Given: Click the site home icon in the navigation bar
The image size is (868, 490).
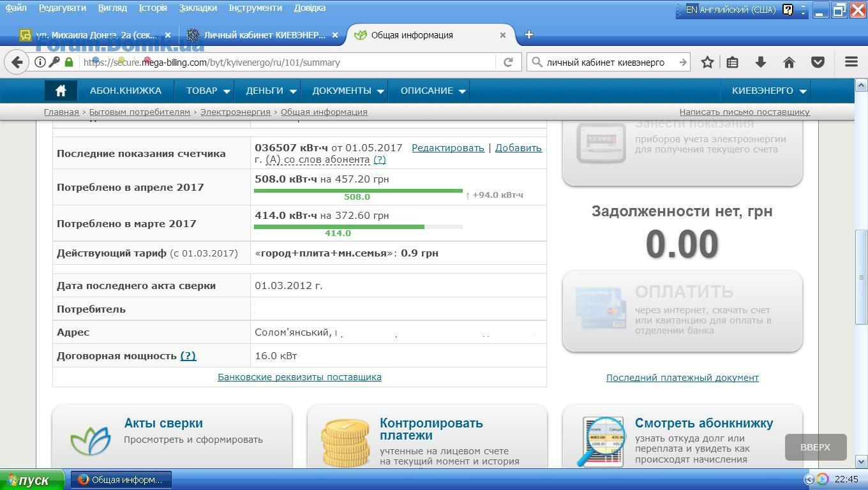Looking at the screenshot, I should pyautogui.click(x=61, y=91).
